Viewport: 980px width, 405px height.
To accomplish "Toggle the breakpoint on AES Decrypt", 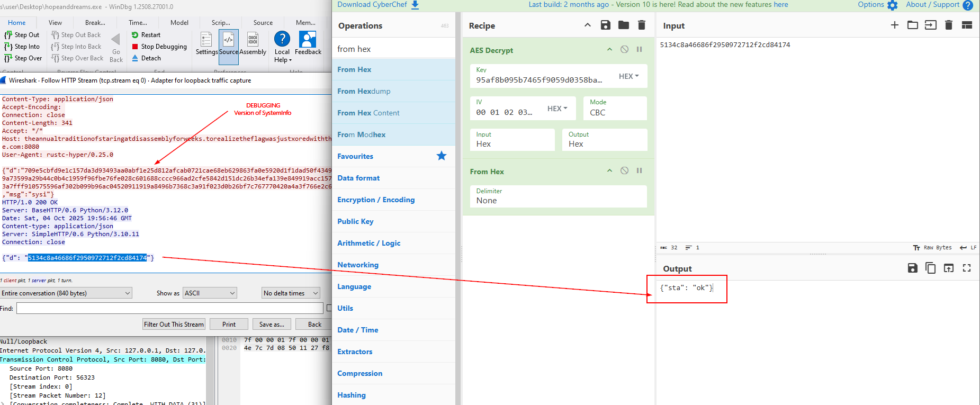I will click(x=639, y=50).
